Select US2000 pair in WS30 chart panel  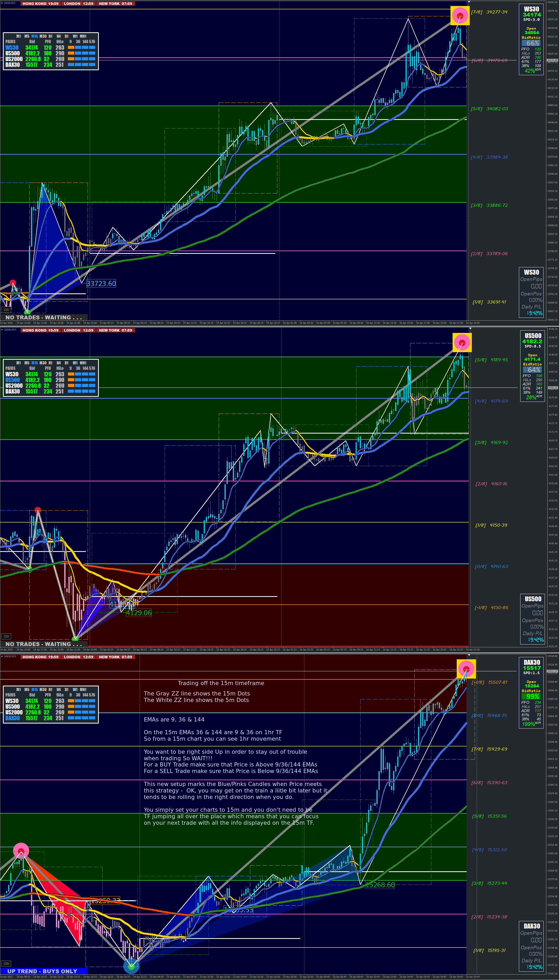[x=14, y=59]
